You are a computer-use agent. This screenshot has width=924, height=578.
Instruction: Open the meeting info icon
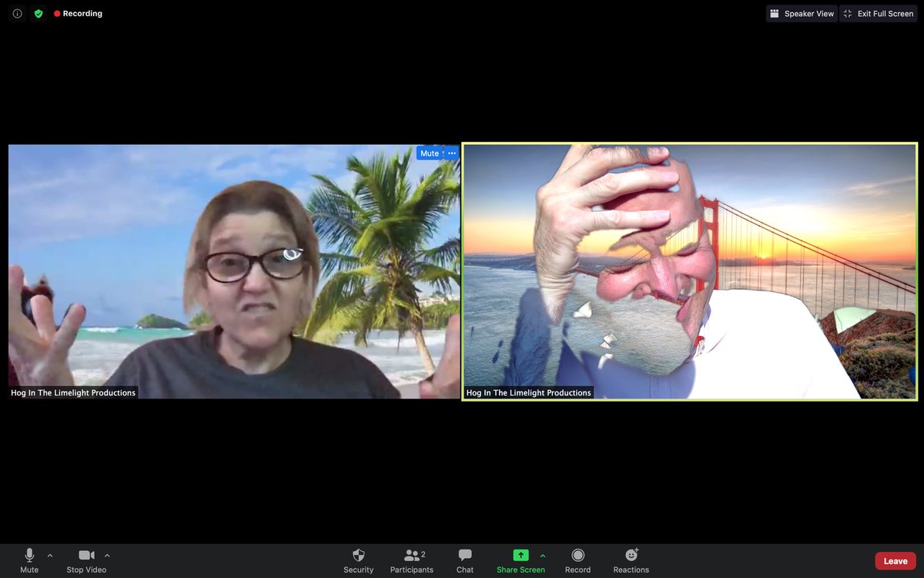click(17, 14)
